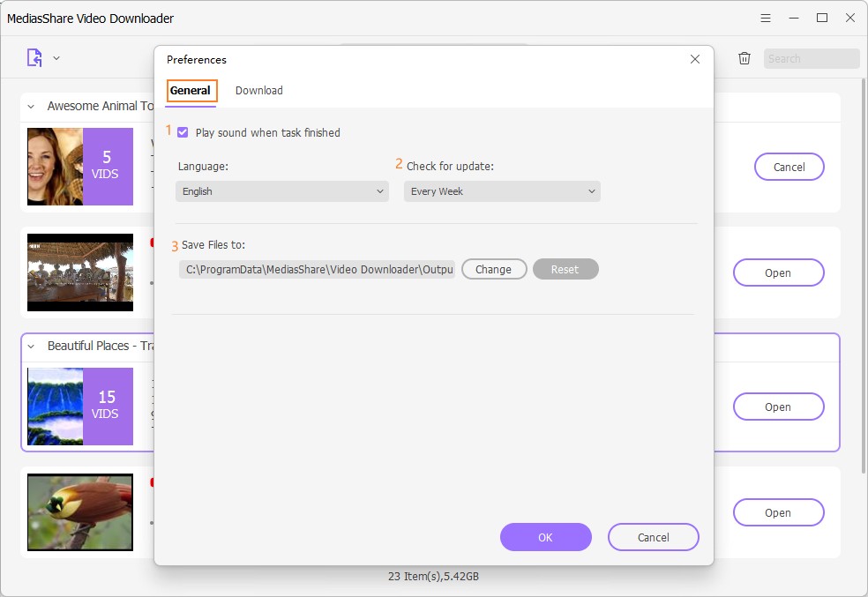Switch to the Download tab
Viewport: 868px width, 597px height.
[258, 90]
